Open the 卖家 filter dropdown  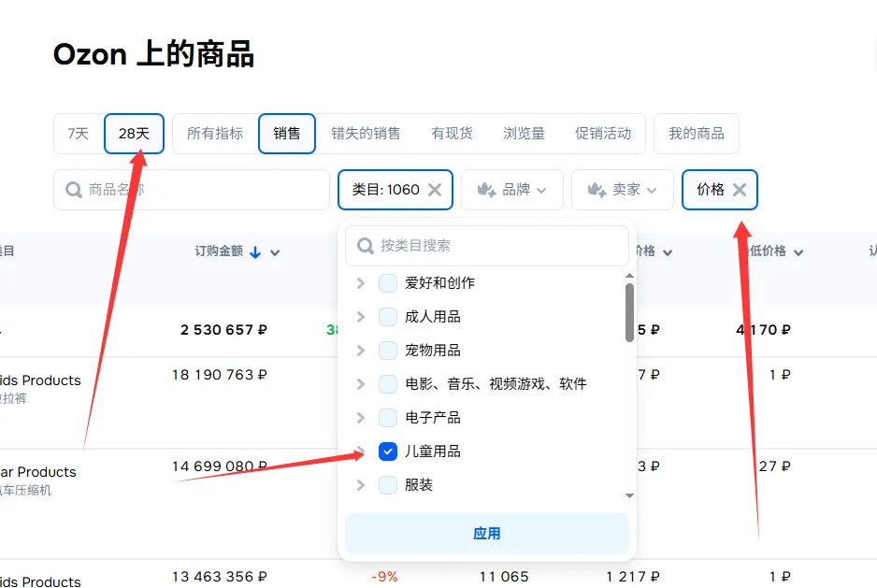pos(622,190)
